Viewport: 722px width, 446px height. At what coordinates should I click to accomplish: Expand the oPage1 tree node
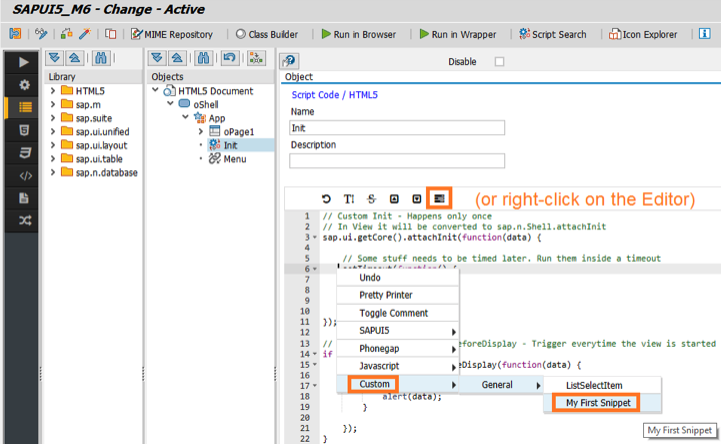[x=201, y=132]
